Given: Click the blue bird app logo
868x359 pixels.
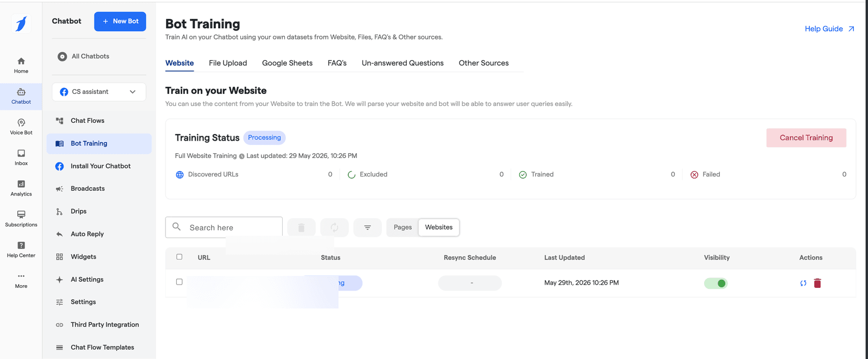Looking at the screenshot, I should click(x=21, y=23).
